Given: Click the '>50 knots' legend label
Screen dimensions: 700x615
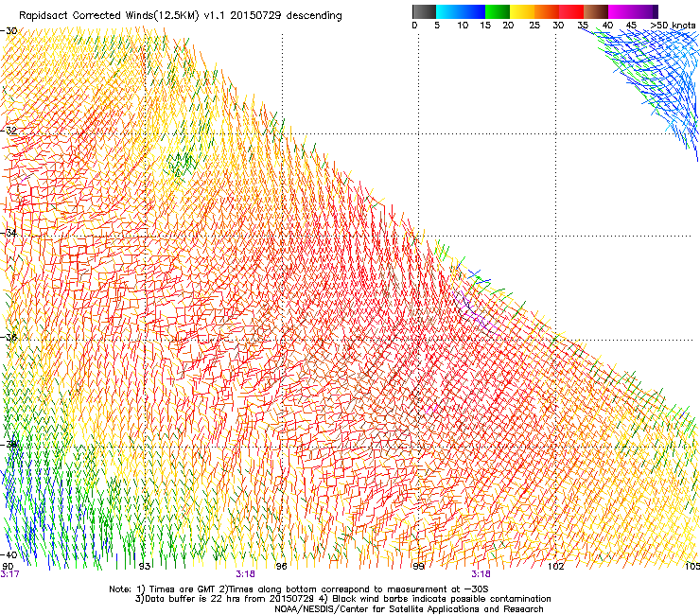Looking at the screenshot, I should click(673, 26).
